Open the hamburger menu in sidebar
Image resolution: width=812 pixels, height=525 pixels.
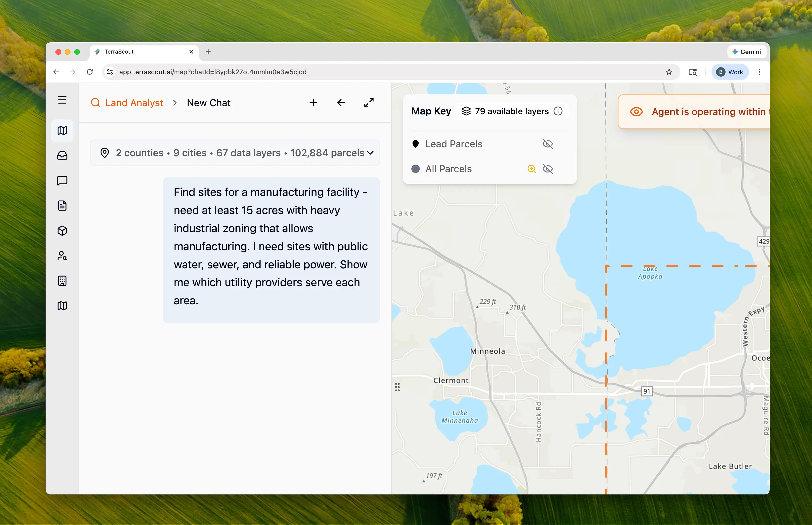(x=62, y=100)
